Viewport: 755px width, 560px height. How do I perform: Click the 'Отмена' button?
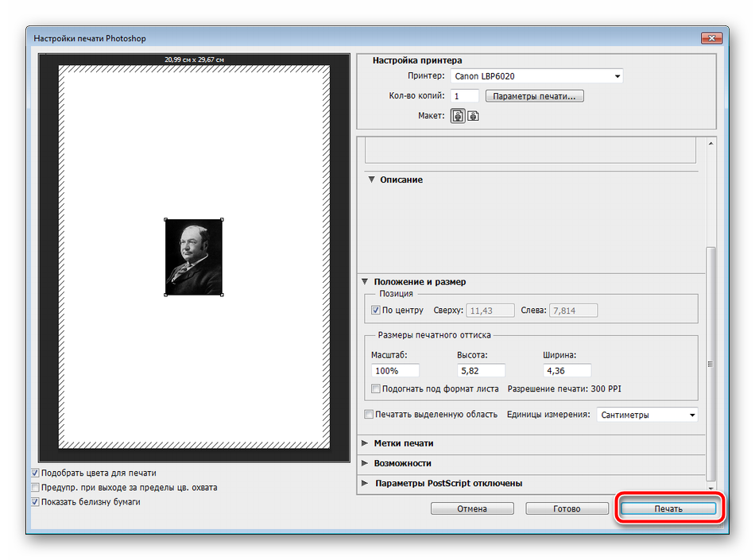point(472,508)
